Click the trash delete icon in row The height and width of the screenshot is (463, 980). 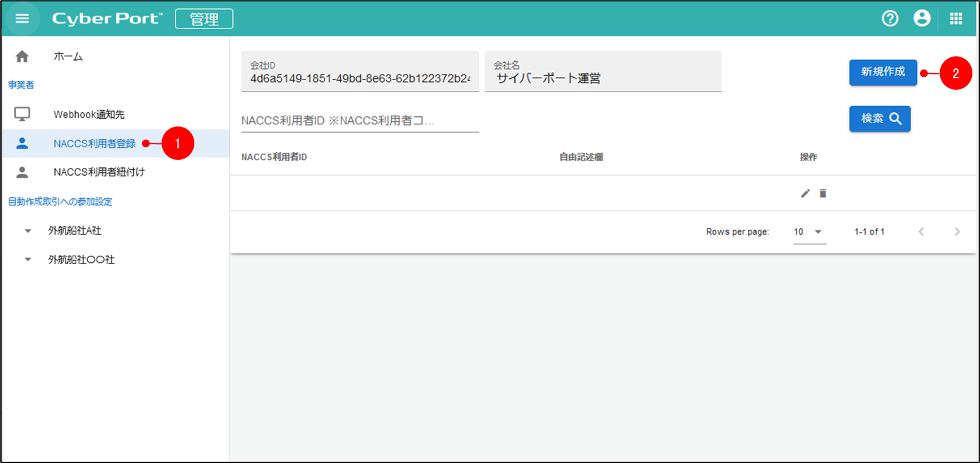click(823, 193)
